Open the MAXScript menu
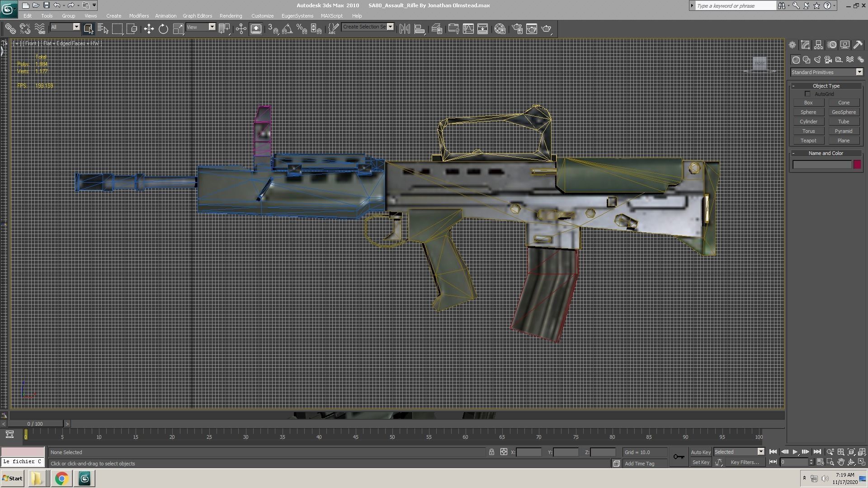This screenshot has height=488, width=868. tap(331, 16)
